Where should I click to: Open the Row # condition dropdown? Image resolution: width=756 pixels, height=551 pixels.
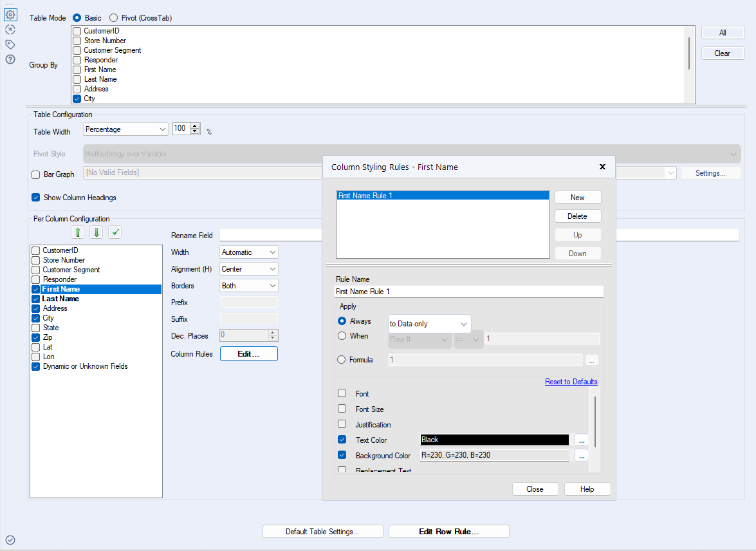tap(419, 339)
